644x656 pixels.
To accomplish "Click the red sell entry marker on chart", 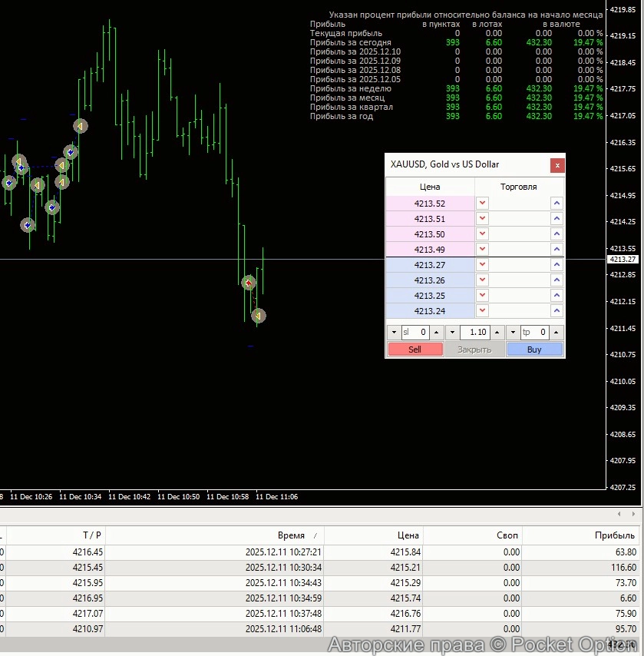I will [x=248, y=283].
